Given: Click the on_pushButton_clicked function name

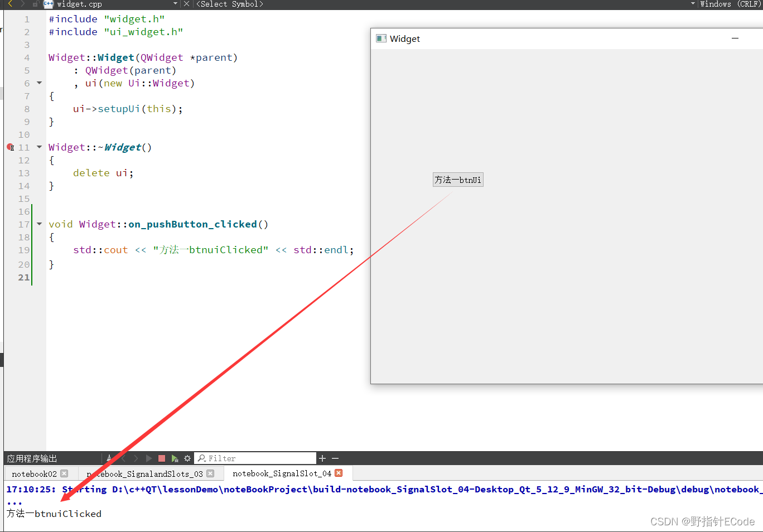Looking at the screenshot, I should (193, 224).
